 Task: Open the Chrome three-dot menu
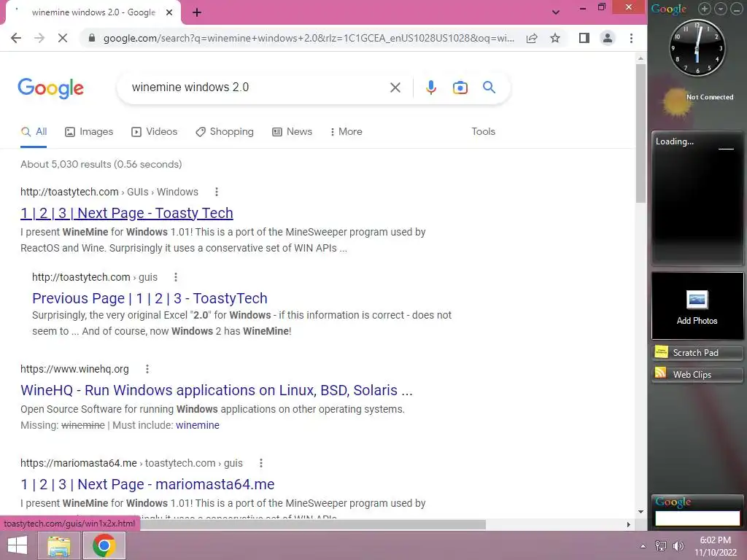(631, 38)
